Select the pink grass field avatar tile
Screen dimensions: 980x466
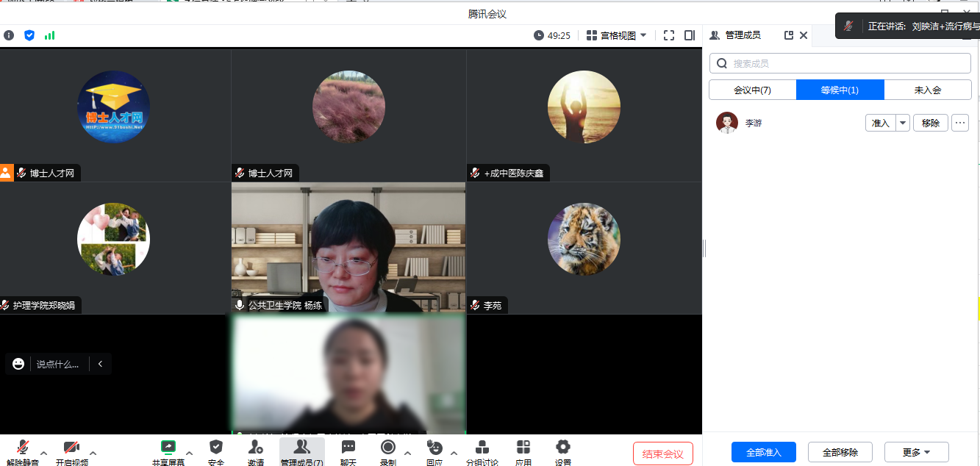pyautogui.click(x=349, y=107)
